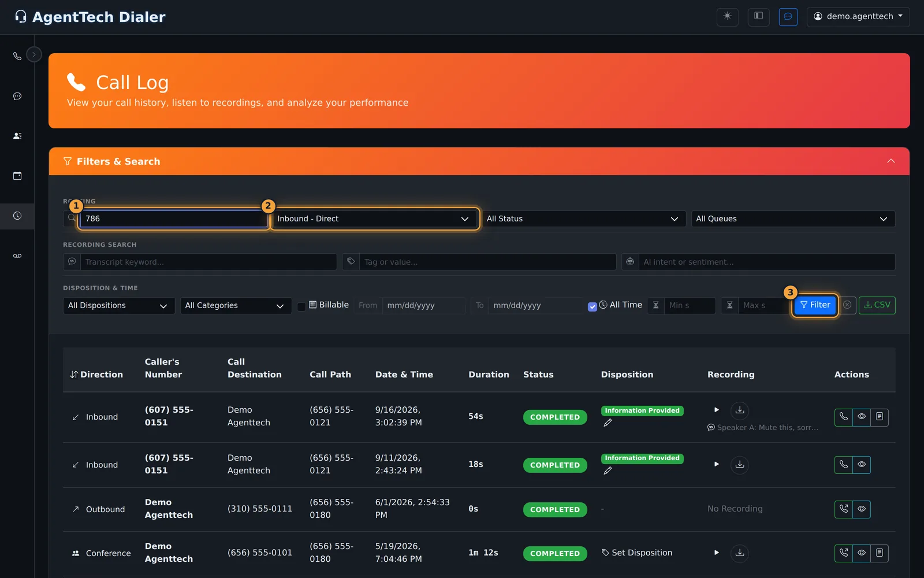Click the AI intent or sentiment field
The height and width of the screenshot is (578, 924).
pos(767,262)
